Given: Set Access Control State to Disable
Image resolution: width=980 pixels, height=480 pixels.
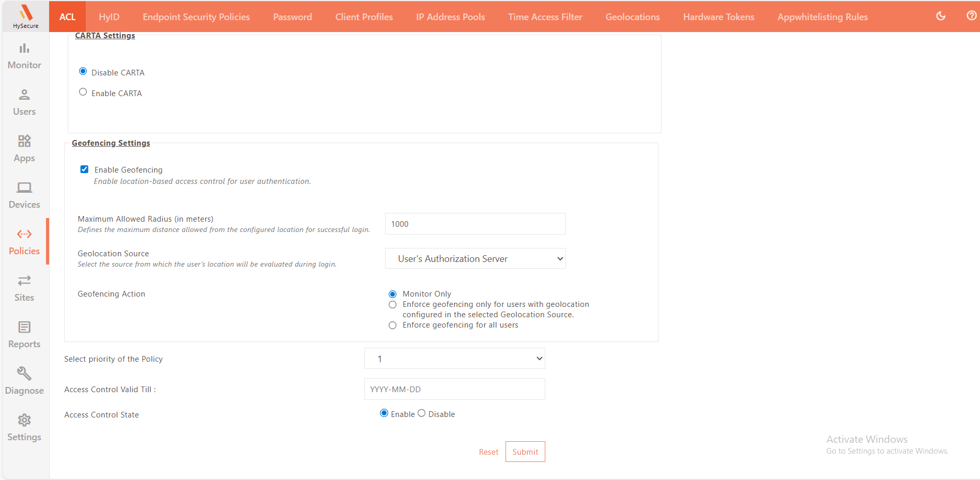Looking at the screenshot, I should click(422, 413).
